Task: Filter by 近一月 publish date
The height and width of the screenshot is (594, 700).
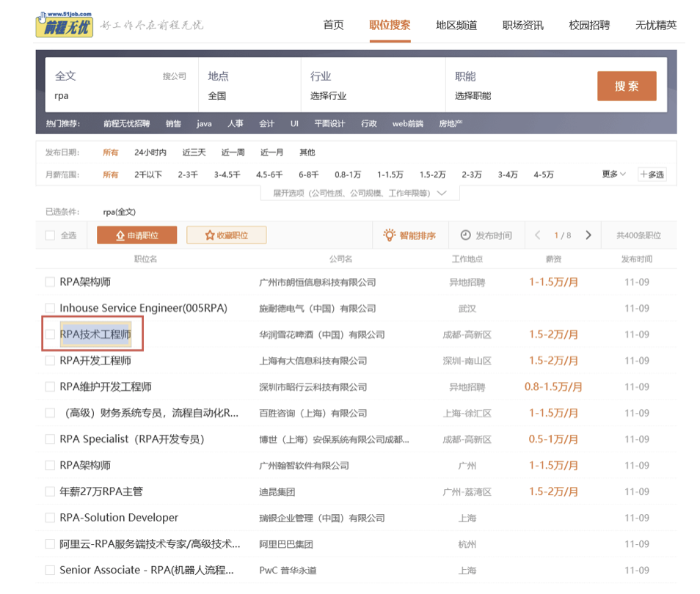Action: point(272,153)
